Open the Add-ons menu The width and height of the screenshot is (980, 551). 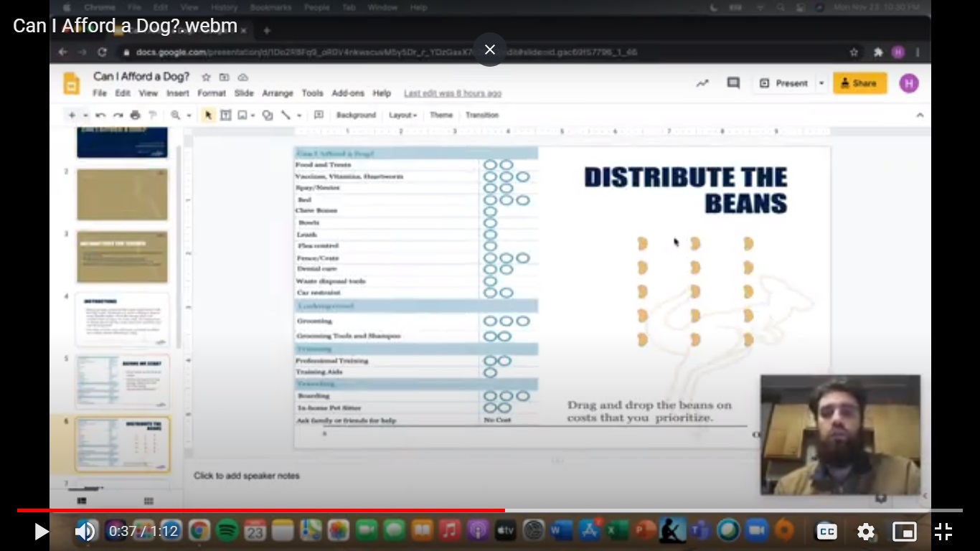(x=348, y=93)
